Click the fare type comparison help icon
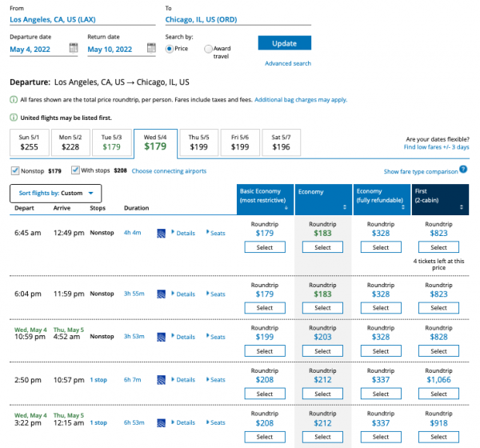This screenshot has width=480, height=448. [x=463, y=170]
